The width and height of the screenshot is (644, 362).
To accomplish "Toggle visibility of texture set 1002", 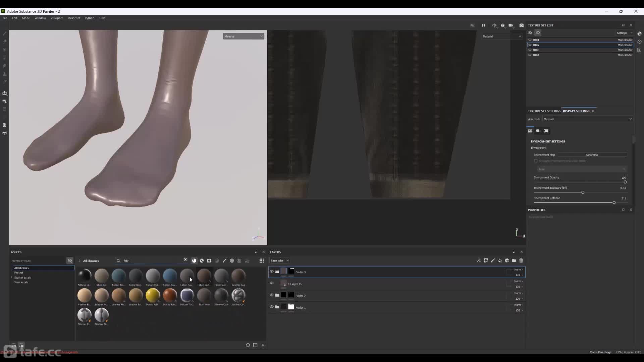I will coord(530,45).
